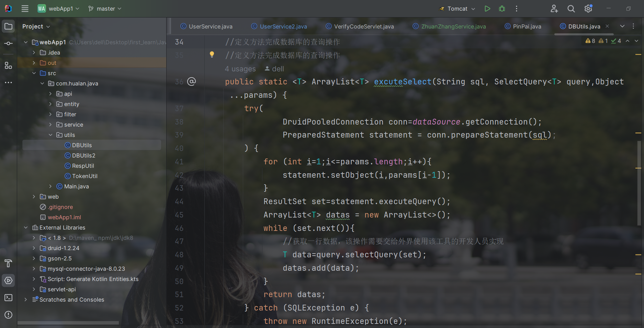Select RespUtil class in tree
644x328 pixels.
(83, 166)
